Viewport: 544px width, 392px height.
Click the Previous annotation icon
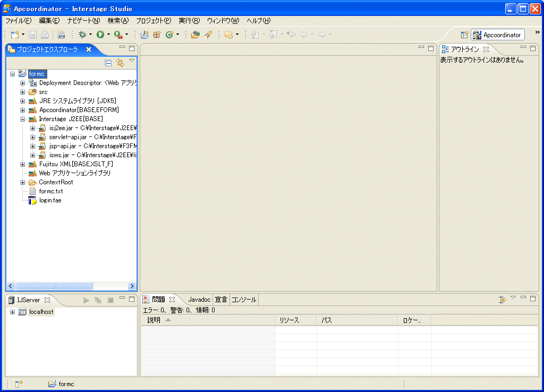[x=273, y=35]
